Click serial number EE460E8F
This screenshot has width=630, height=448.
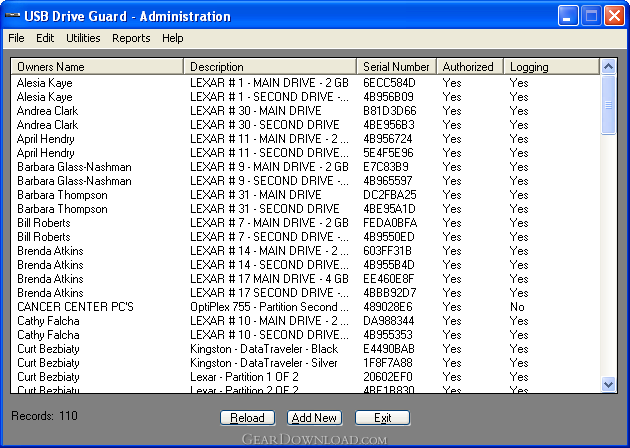pos(388,279)
